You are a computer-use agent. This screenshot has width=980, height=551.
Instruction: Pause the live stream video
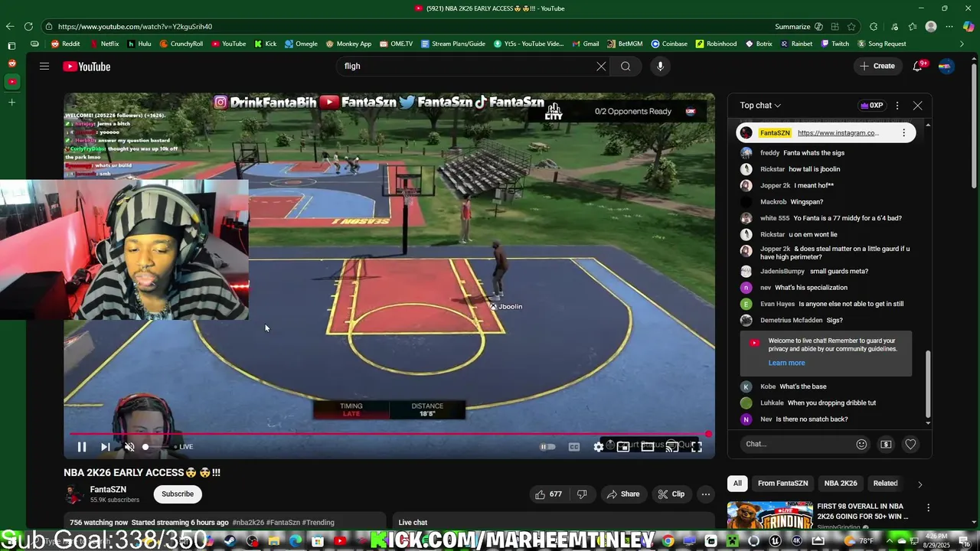(x=82, y=447)
